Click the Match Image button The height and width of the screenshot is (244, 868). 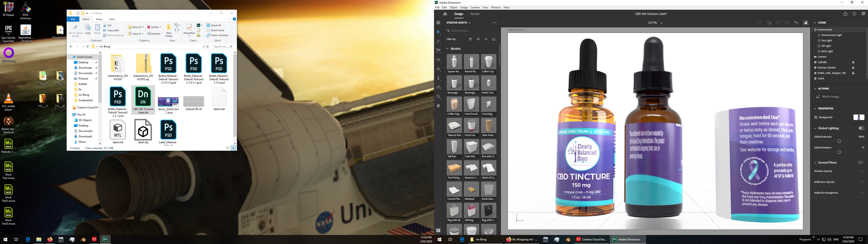pyautogui.click(x=828, y=97)
